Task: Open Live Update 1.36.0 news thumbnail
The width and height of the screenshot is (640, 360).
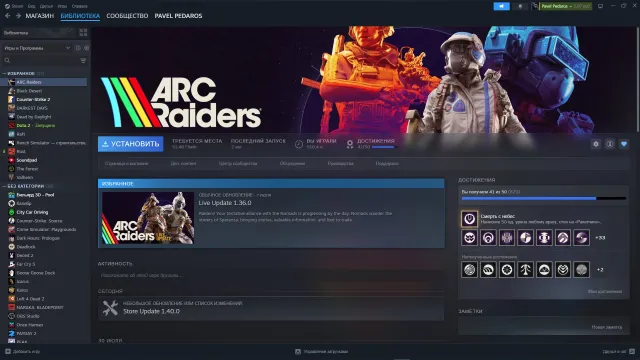Action: (x=148, y=218)
